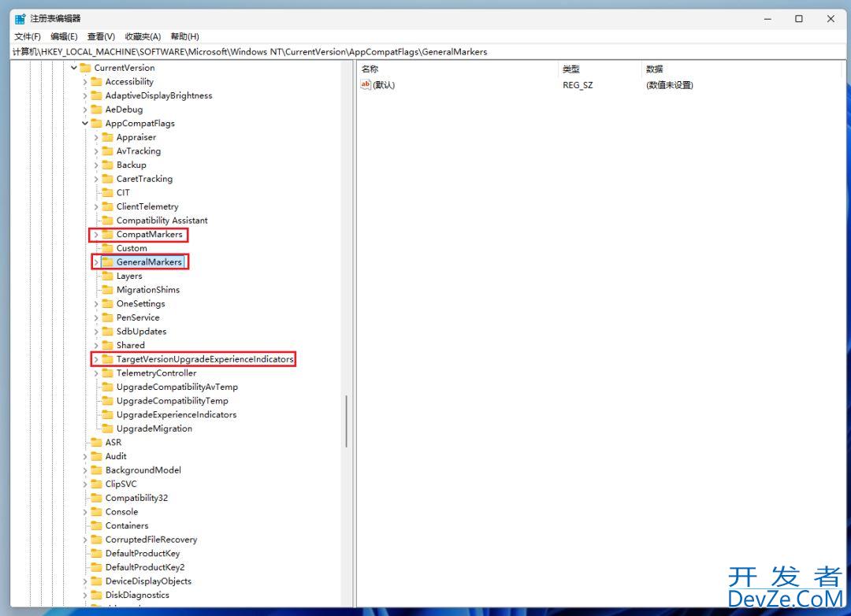
Task: Click the Shared folder icon
Action: pyautogui.click(x=107, y=345)
